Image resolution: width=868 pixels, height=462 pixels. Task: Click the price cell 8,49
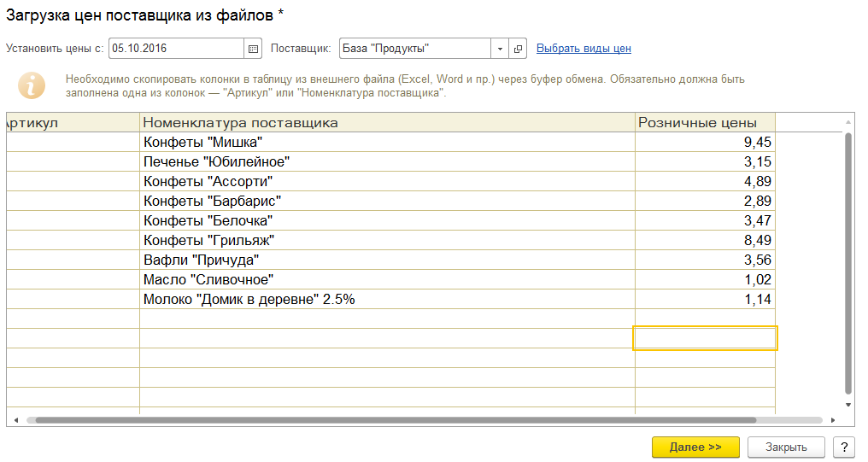[704, 240]
